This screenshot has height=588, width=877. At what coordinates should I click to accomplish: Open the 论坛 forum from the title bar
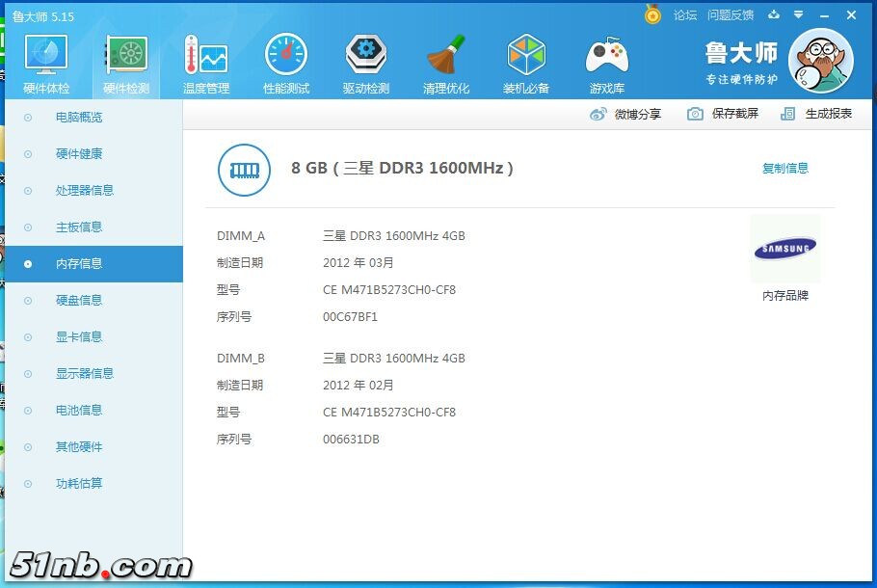pyautogui.click(x=685, y=15)
